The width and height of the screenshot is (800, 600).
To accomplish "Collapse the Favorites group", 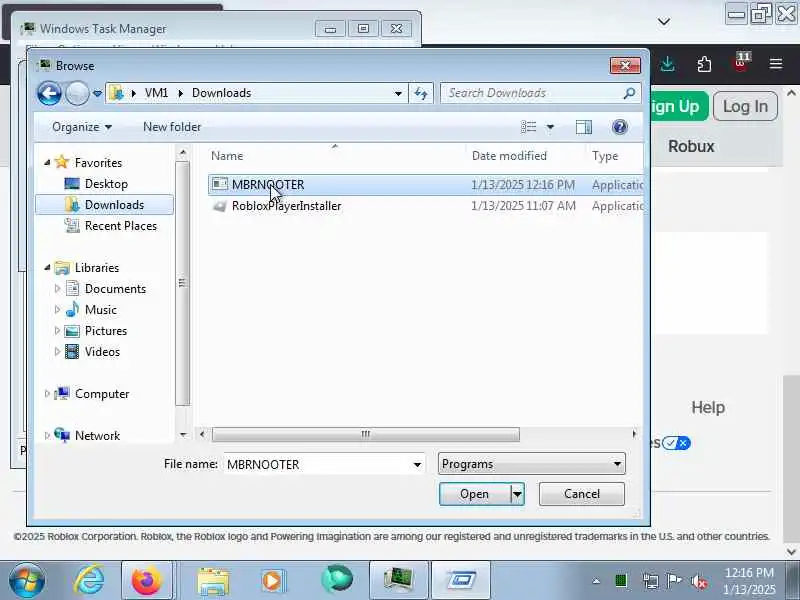I will click(47, 163).
